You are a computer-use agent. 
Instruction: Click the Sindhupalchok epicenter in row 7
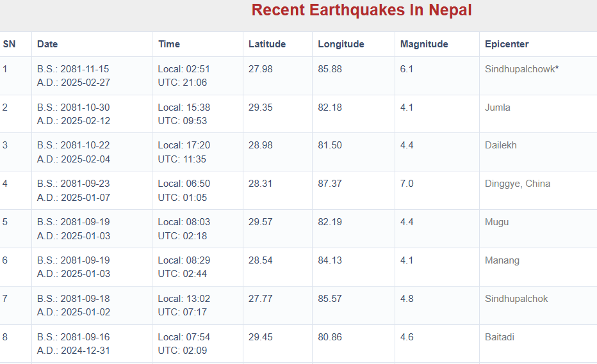click(516, 299)
